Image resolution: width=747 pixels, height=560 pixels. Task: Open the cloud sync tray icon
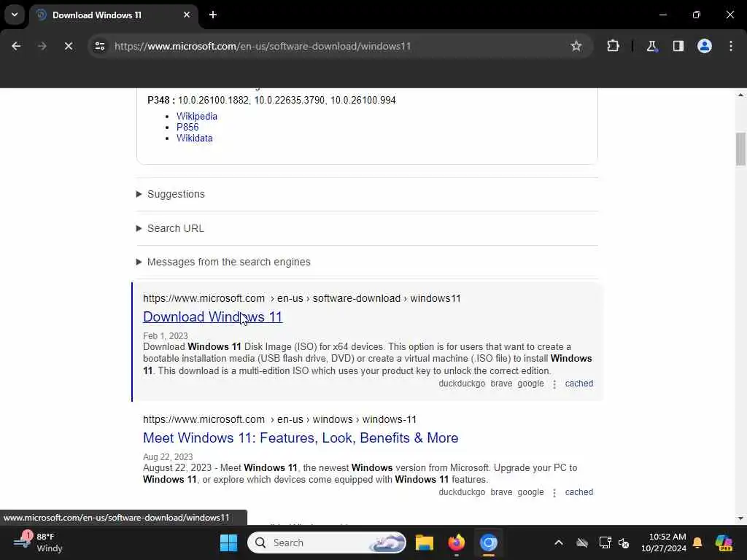[x=582, y=542]
